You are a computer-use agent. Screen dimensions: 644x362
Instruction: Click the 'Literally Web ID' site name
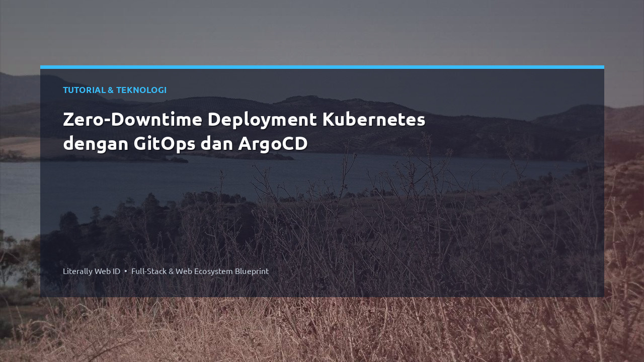coord(92,271)
